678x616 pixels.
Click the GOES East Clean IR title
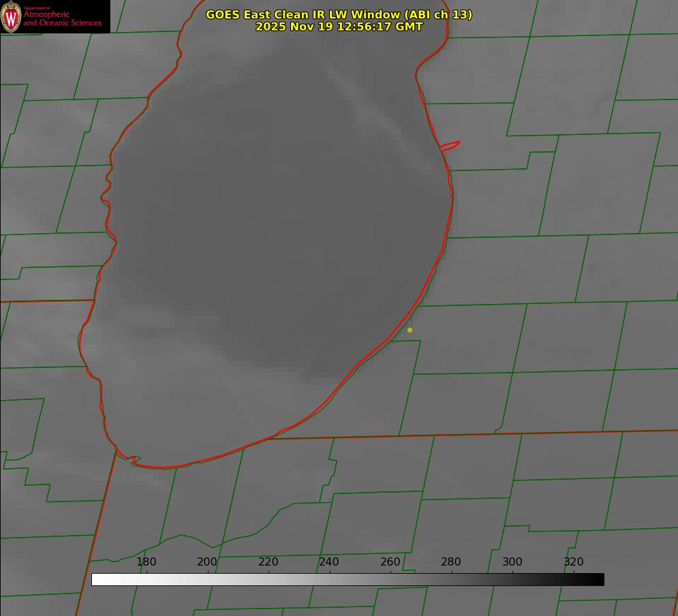pyautogui.click(x=339, y=14)
